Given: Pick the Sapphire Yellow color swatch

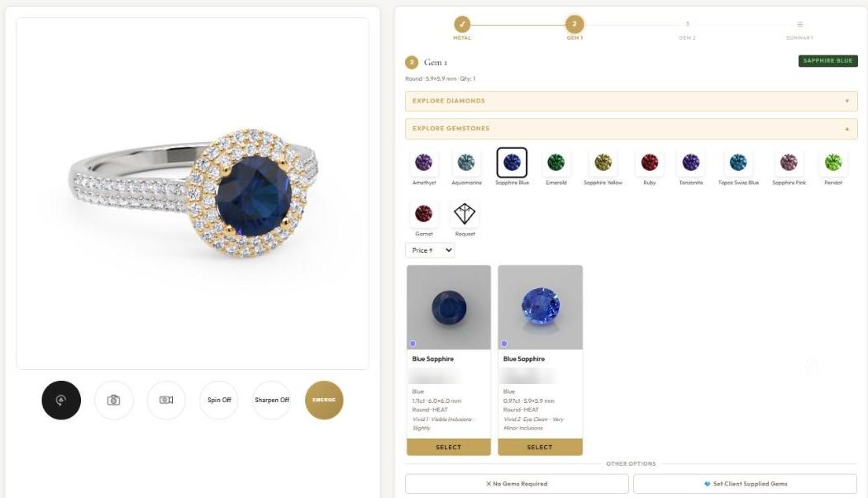Looking at the screenshot, I should [603, 163].
